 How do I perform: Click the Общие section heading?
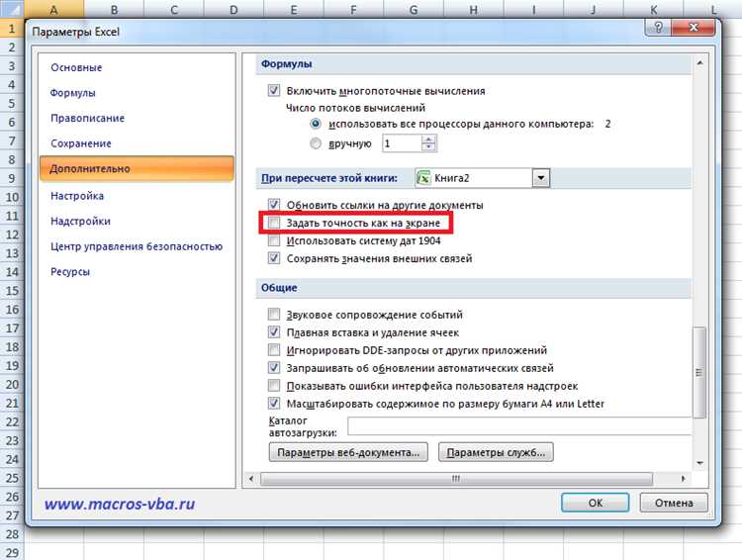279,287
